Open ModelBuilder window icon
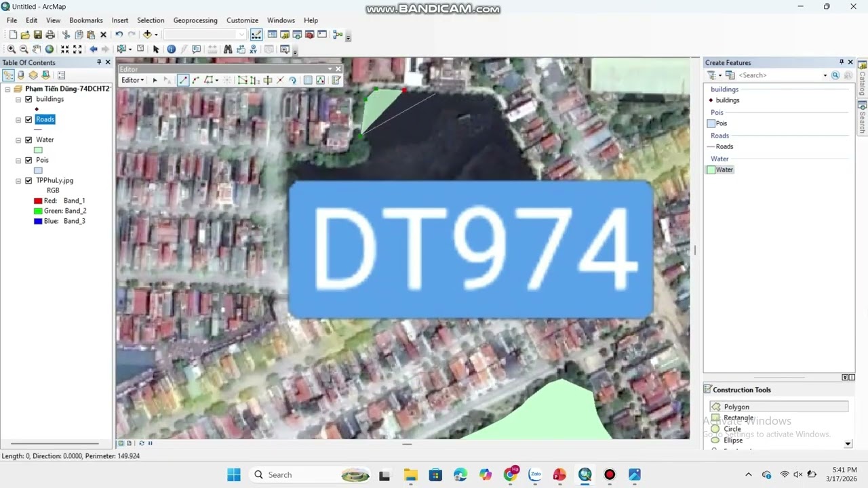This screenshot has height=488, width=868. click(338, 35)
